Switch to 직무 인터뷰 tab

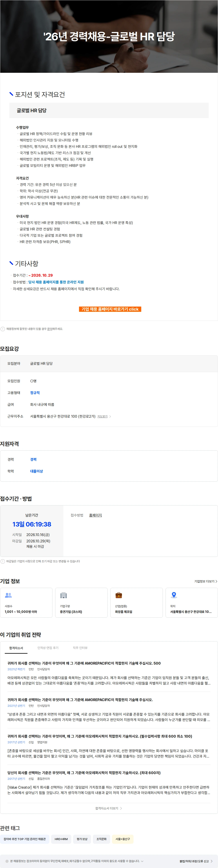pos(80,648)
